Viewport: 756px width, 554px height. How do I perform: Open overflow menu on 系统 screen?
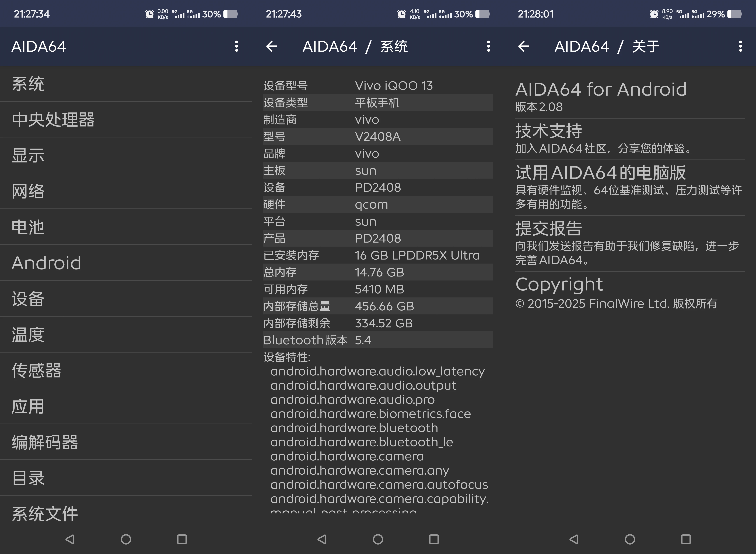coord(489,46)
